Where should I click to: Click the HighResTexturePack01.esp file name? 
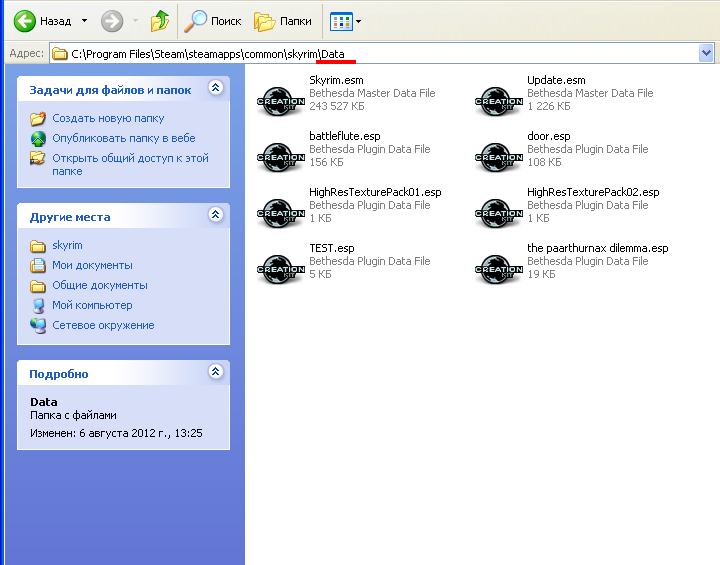(x=375, y=192)
